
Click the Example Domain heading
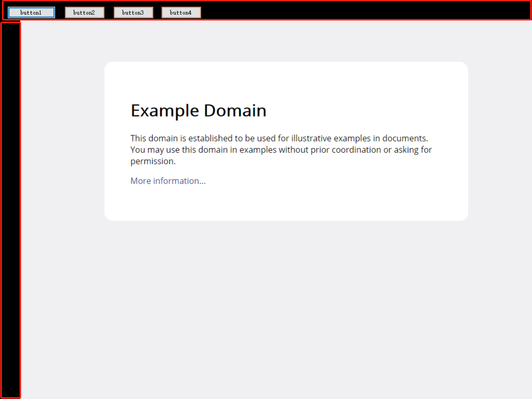(198, 111)
